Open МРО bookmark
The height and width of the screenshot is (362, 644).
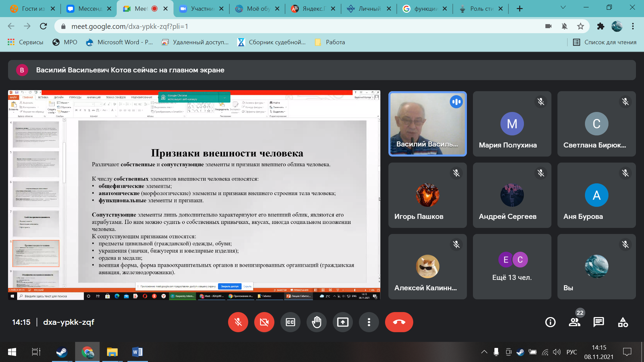[x=65, y=42]
